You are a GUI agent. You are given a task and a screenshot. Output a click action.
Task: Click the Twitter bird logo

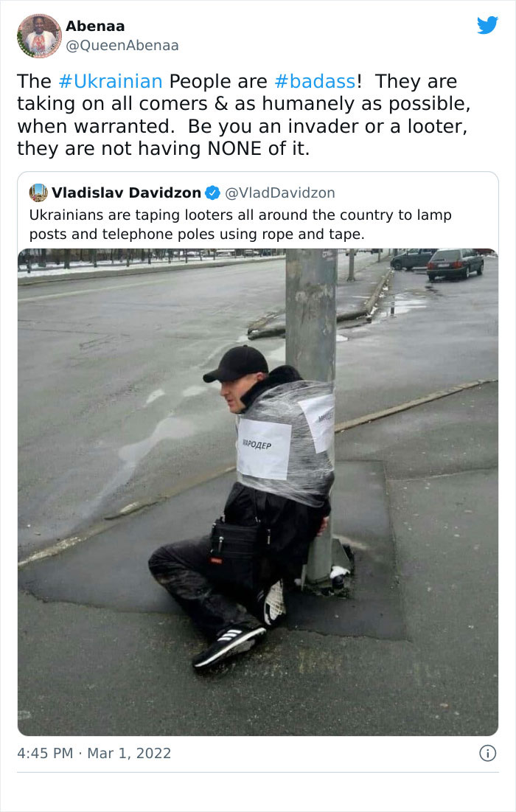(487, 25)
